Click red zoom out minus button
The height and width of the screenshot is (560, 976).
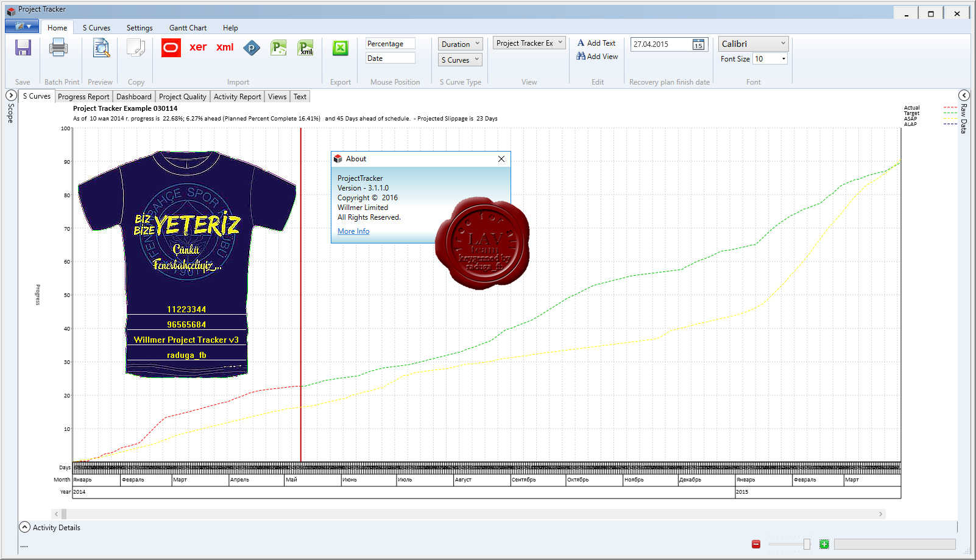point(756,544)
